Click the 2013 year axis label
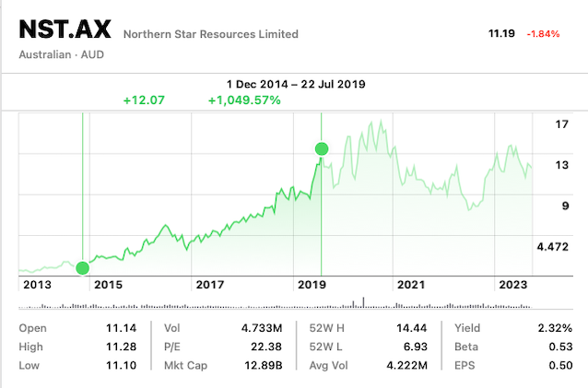 [x=37, y=285]
